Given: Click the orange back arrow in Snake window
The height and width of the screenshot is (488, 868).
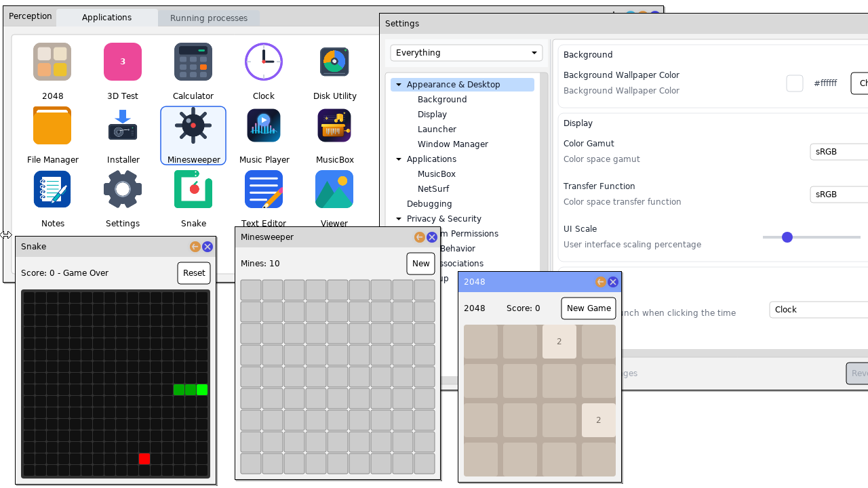Looking at the screenshot, I should pyautogui.click(x=195, y=247).
